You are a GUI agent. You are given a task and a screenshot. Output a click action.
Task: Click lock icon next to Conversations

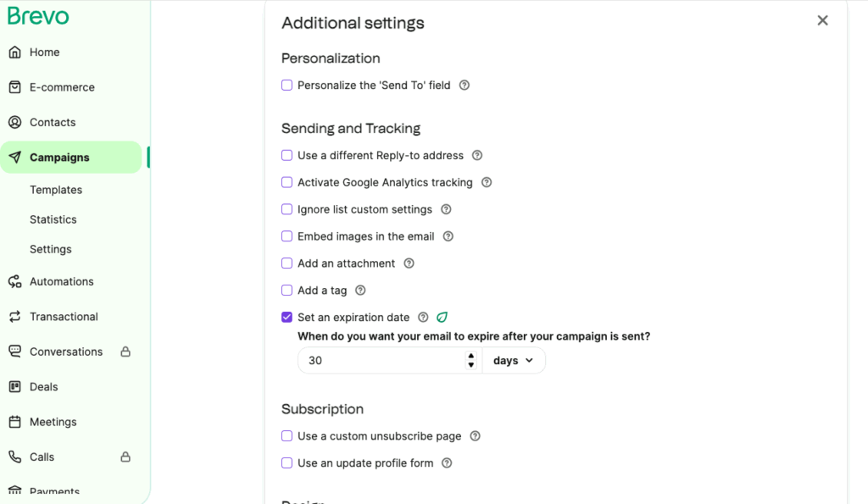point(125,352)
